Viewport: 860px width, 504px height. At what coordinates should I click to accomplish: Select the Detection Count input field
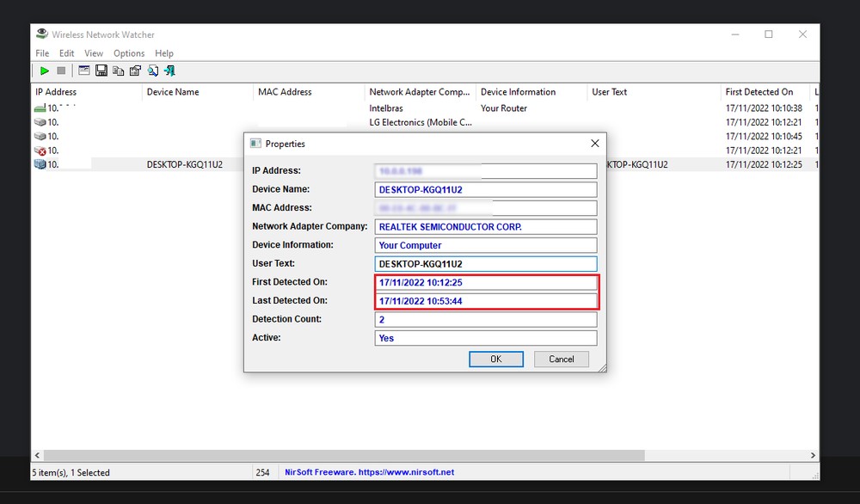[x=486, y=319]
